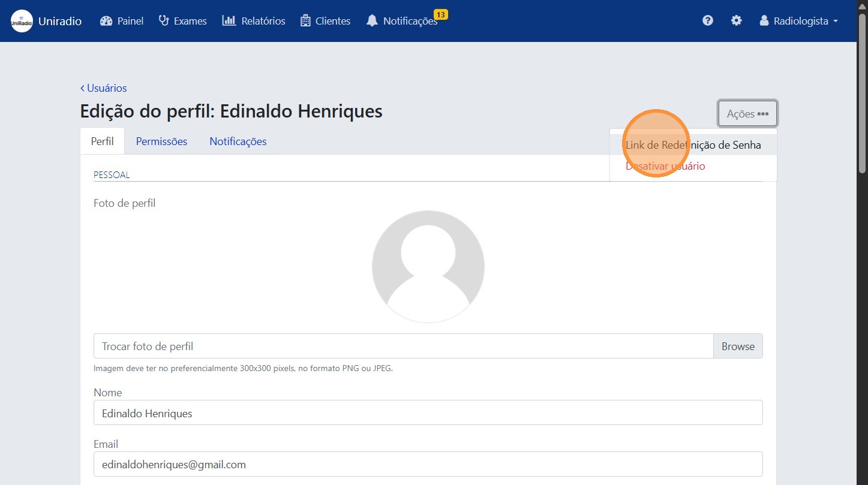The image size is (868, 485).
Task: Select Link de Redefinição de Senha
Action: click(693, 145)
